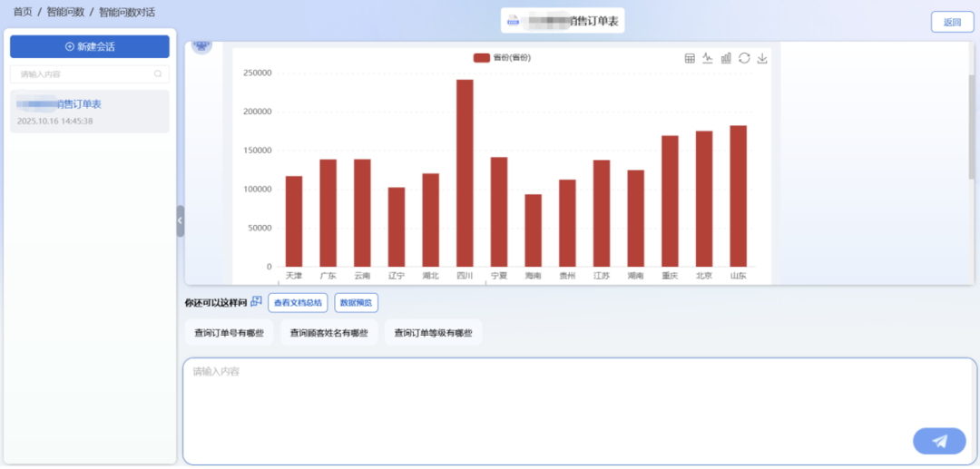Switch chart to data table view icon
The image size is (980, 469).
[690, 58]
